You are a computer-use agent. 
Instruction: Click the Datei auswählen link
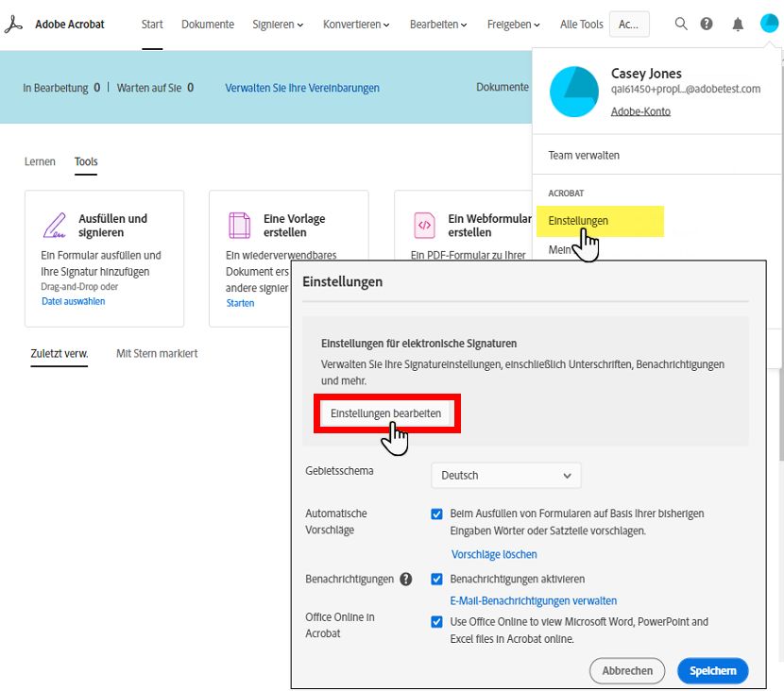point(73,301)
